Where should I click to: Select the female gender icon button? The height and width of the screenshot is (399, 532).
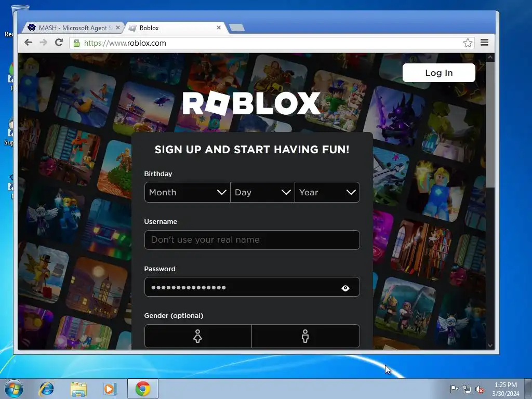click(x=198, y=336)
